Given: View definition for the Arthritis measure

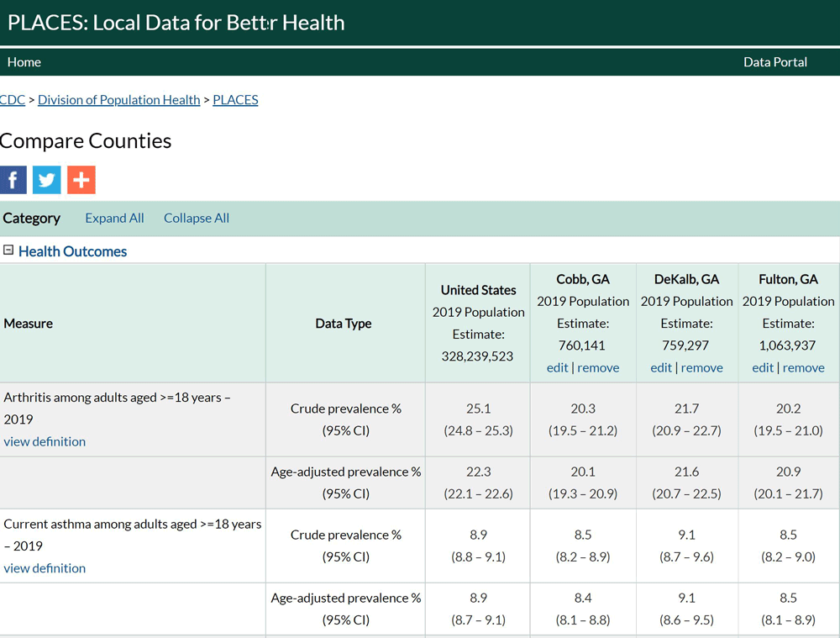Looking at the screenshot, I should 45,441.
